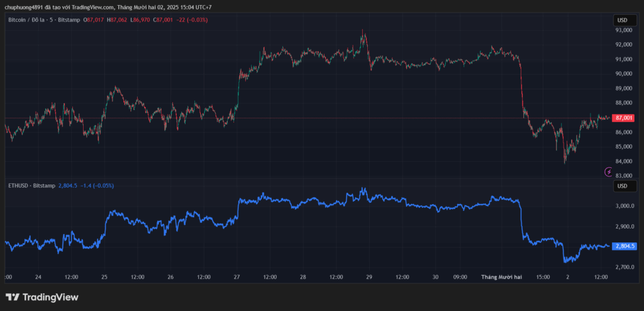Open the USD currency selector on ETHUSD pane
Viewport: 644px width, 311px height.
(x=623, y=186)
